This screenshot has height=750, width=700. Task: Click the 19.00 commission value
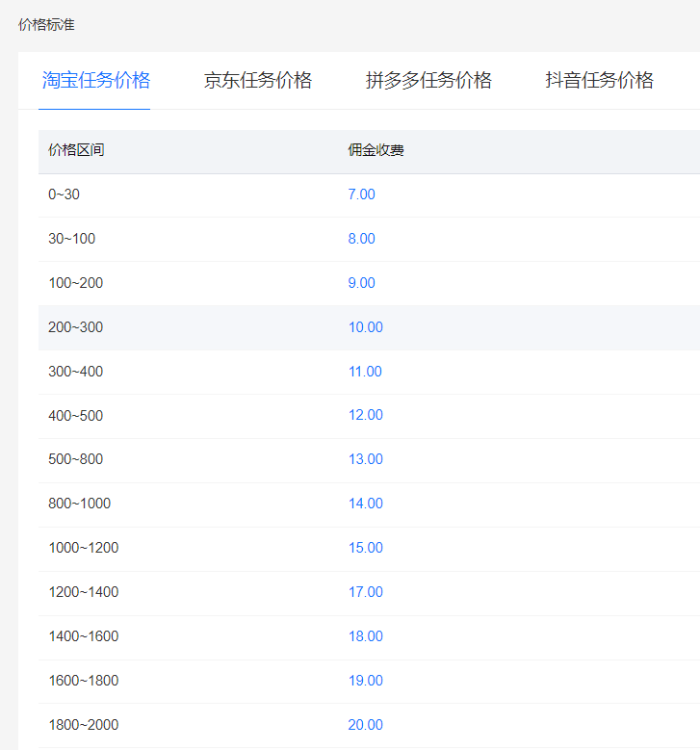coord(366,680)
